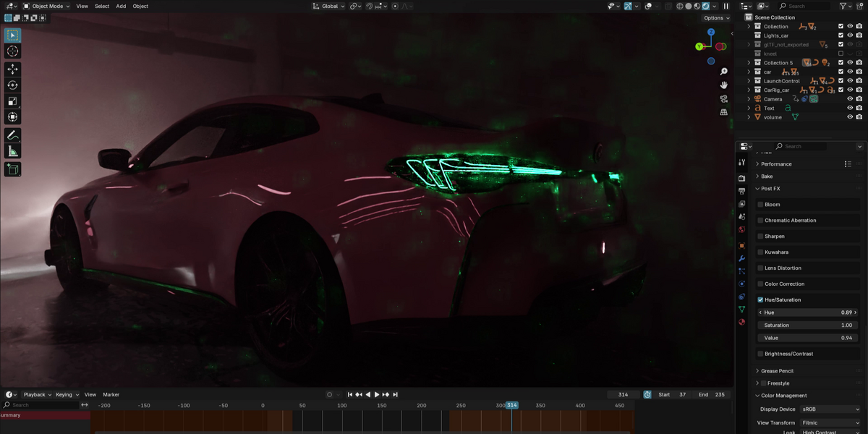The width and height of the screenshot is (868, 434).
Task: Enable Chromatic Aberration checkbox
Action: tap(760, 221)
